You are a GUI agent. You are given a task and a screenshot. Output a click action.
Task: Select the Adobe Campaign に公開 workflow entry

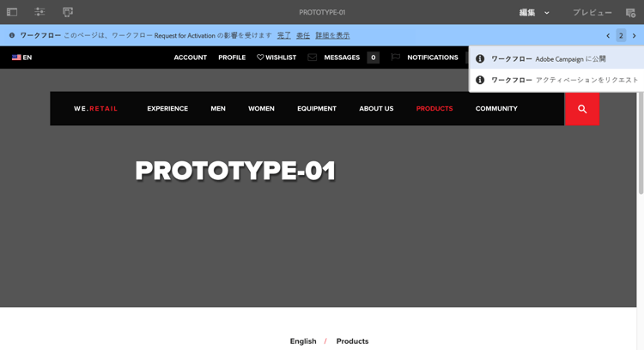point(556,58)
